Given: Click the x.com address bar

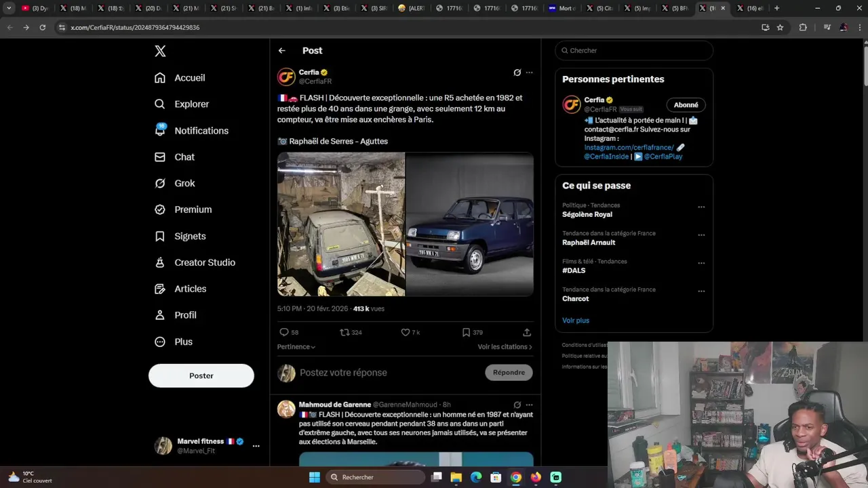Looking at the screenshot, I should click(x=407, y=27).
